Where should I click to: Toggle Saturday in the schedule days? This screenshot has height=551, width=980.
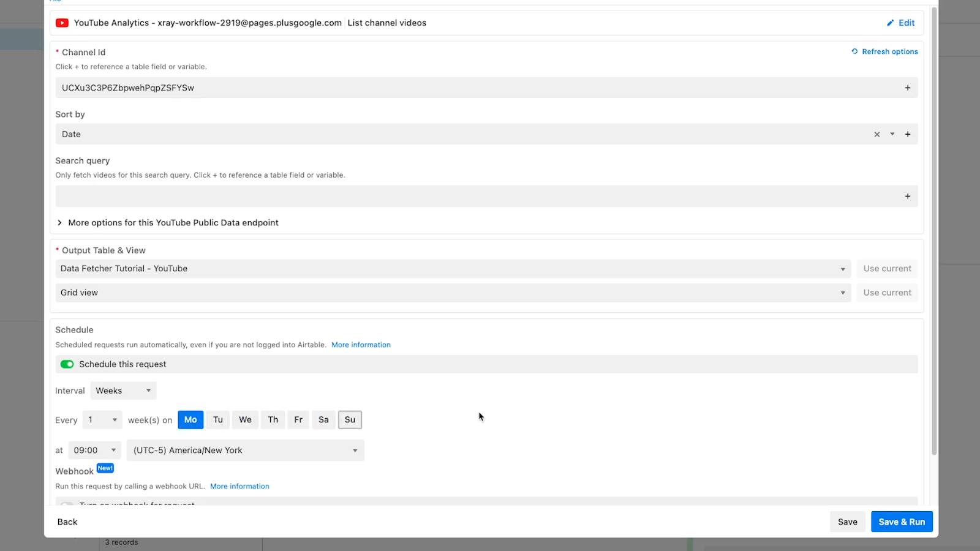tap(323, 420)
